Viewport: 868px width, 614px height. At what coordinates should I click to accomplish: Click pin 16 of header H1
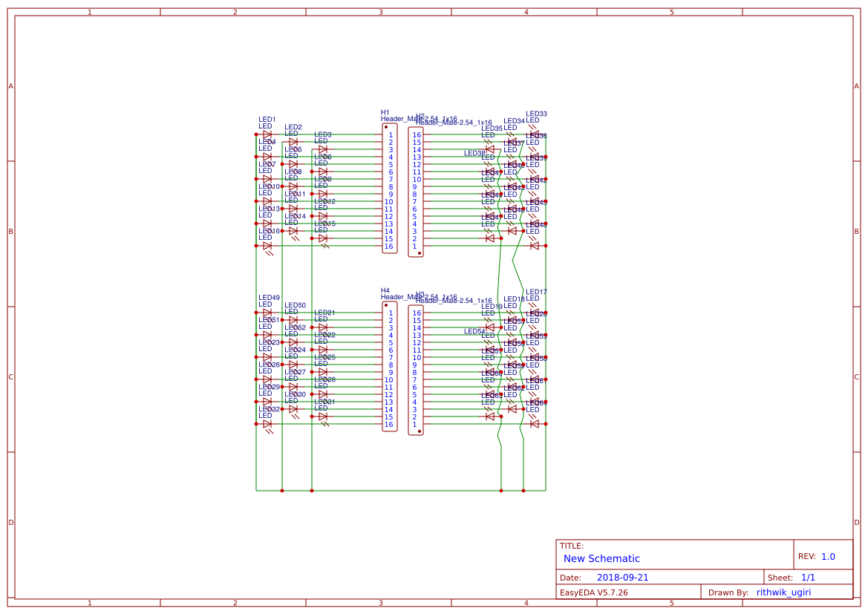pyautogui.click(x=388, y=246)
